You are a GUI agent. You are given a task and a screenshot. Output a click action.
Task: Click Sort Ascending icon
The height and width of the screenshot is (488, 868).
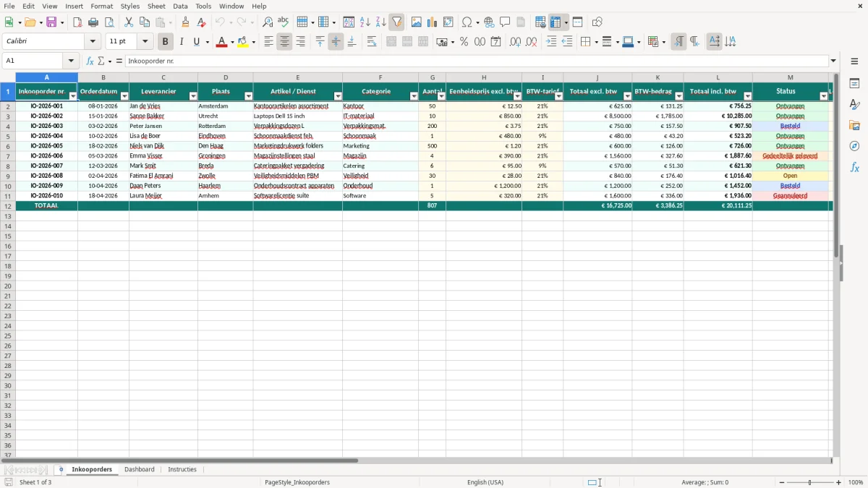coord(365,22)
